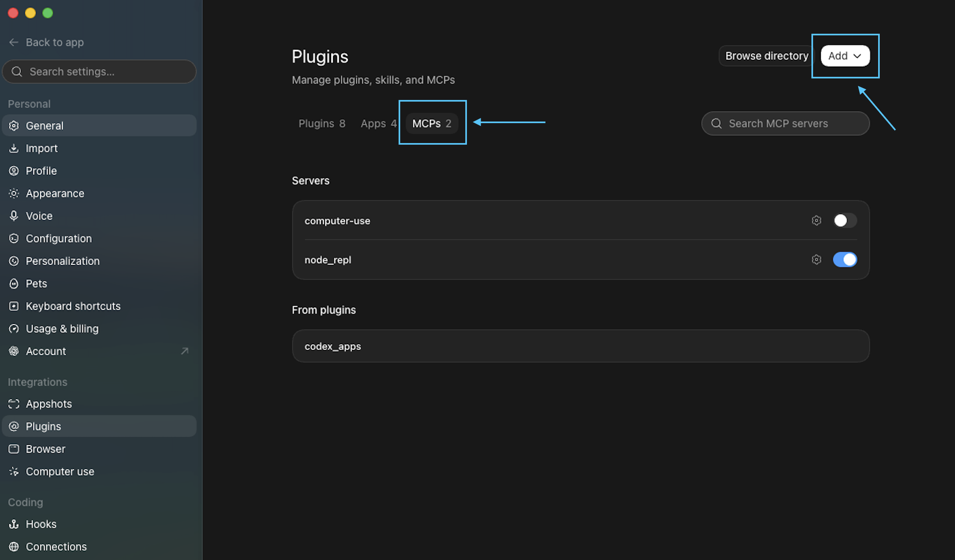955x560 pixels.
Task: Expand the Add dropdown button
Action: [x=845, y=56]
